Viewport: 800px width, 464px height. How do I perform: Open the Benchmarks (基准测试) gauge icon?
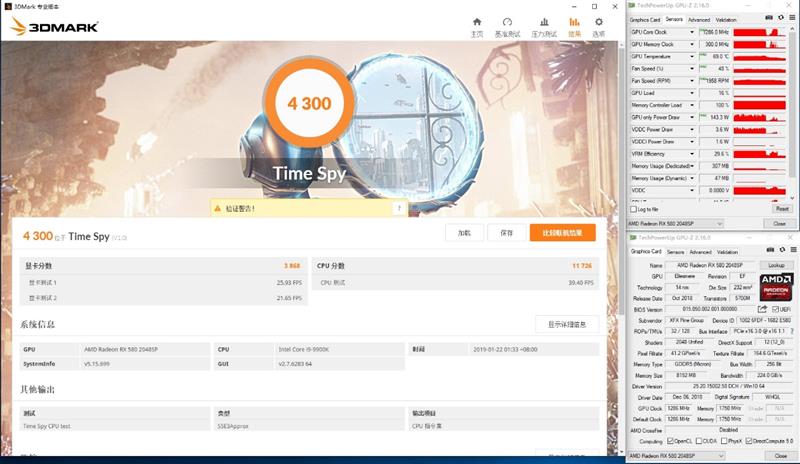click(x=507, y=22)
